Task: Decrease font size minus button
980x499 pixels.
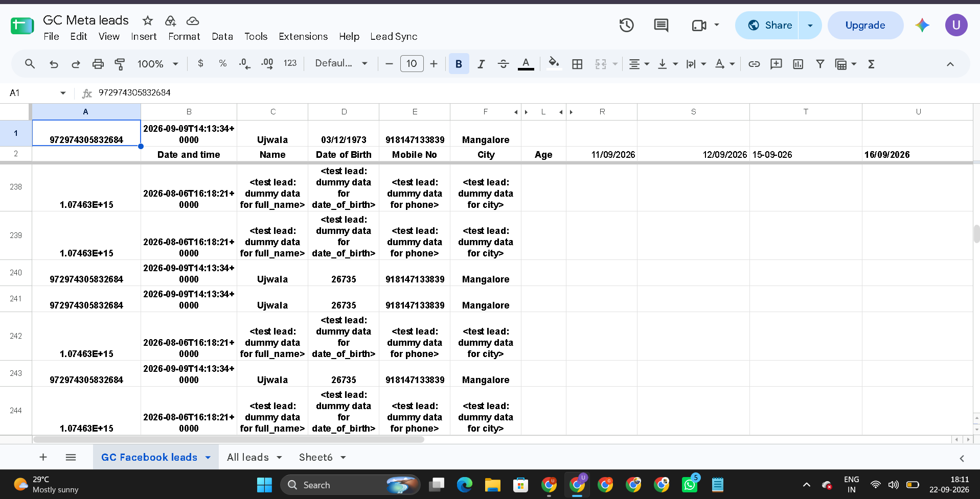Action: 389,63
